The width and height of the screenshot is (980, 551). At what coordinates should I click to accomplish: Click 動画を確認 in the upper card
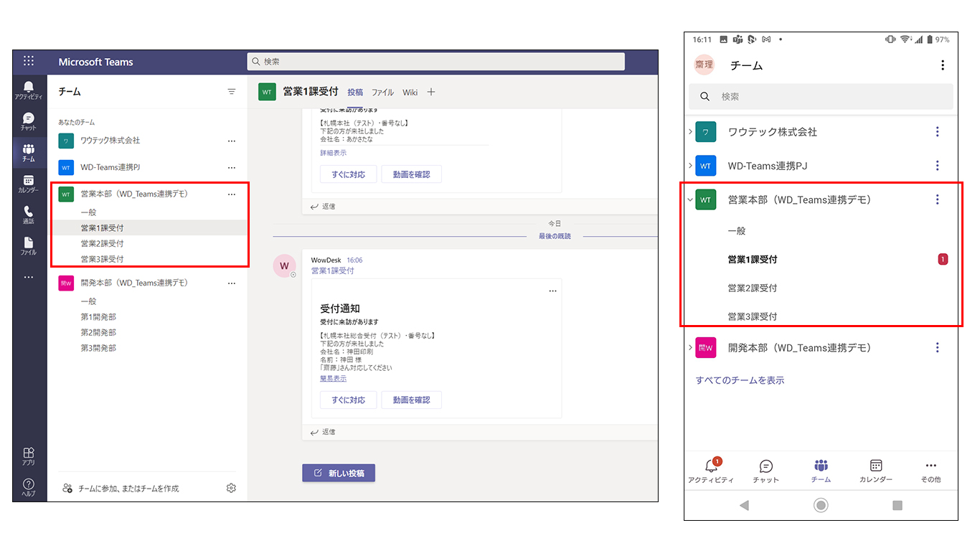click(411, 174)
